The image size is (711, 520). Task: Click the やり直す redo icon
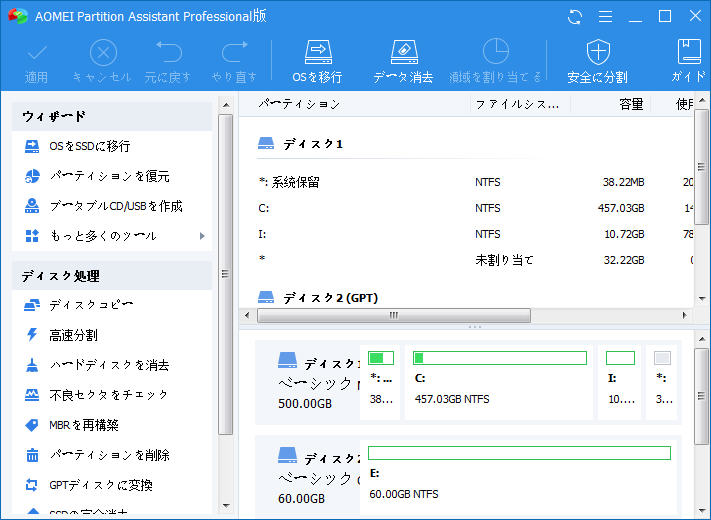pos(234,52)
